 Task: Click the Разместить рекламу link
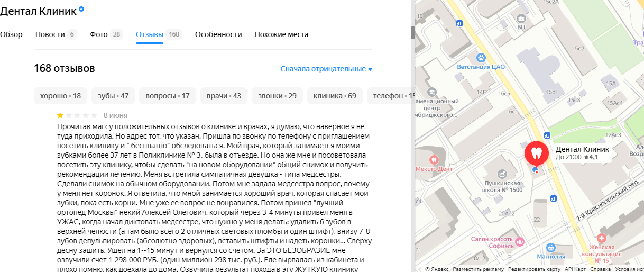coord(478,269)
